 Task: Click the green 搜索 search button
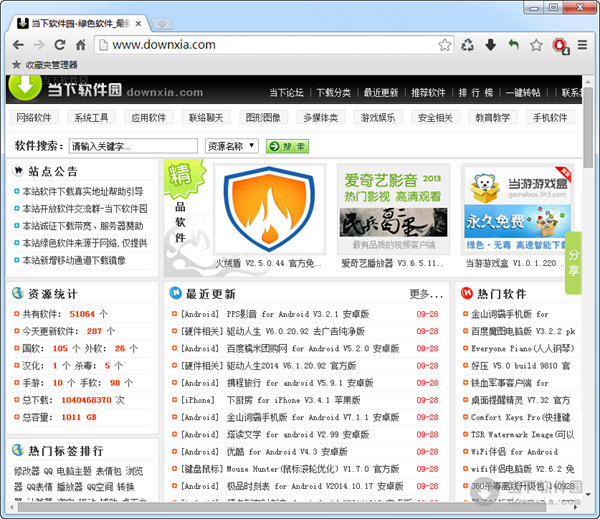tap(287, 146)
